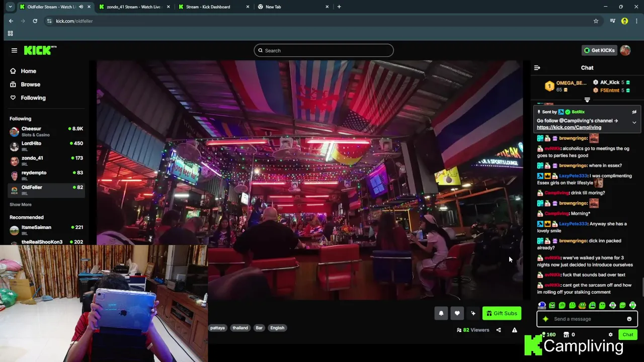Bookmark page with star icon

point(596,21)
